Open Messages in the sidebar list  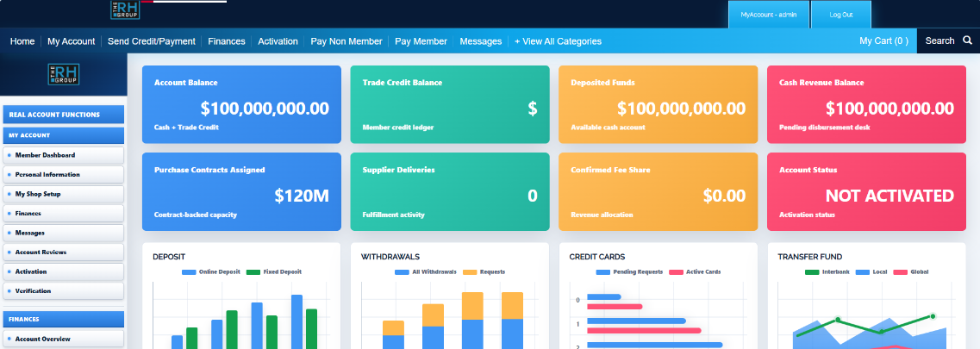point(63,233)
